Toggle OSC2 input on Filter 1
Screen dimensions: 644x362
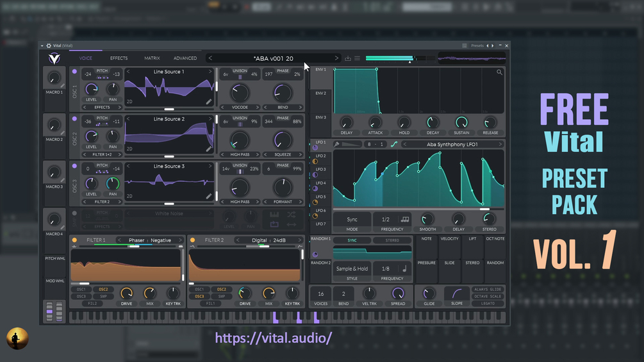[103, 290]
